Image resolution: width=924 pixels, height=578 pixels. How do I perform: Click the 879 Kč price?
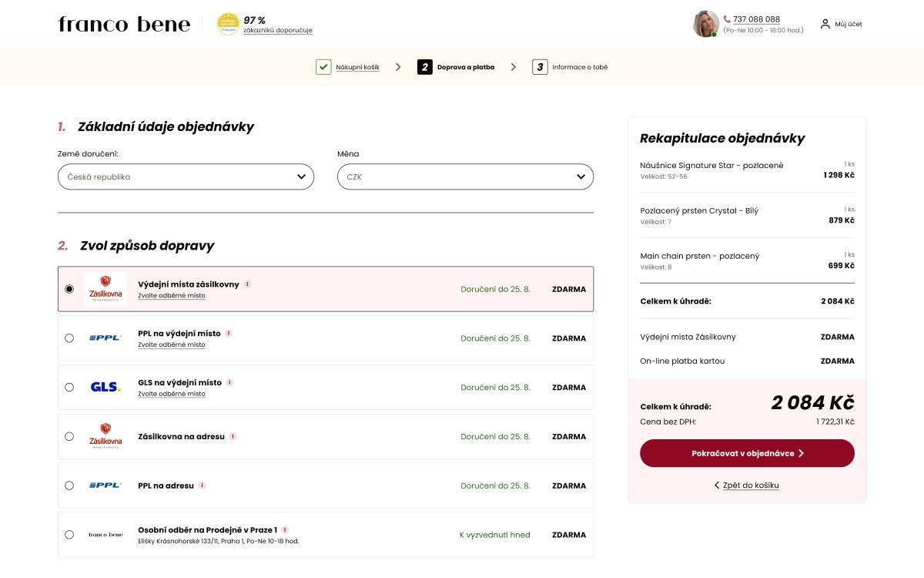[x=842, y=220]
